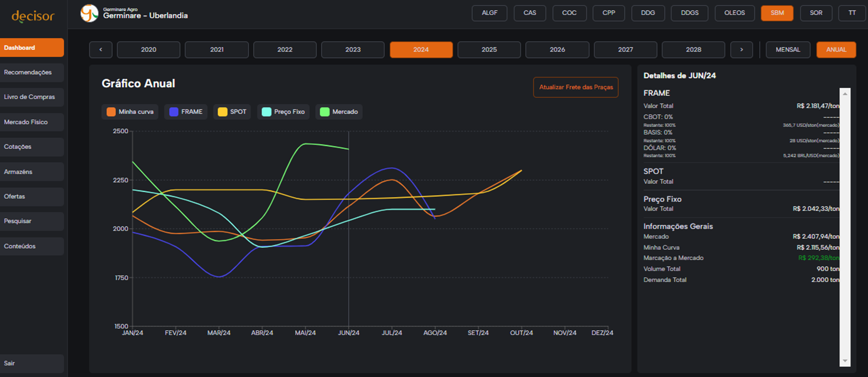This screenshot has width=868, height=377.
Task: Click Preço Fixo value R$ 2.042,33/ton
Action: click(x=816, y=209)
